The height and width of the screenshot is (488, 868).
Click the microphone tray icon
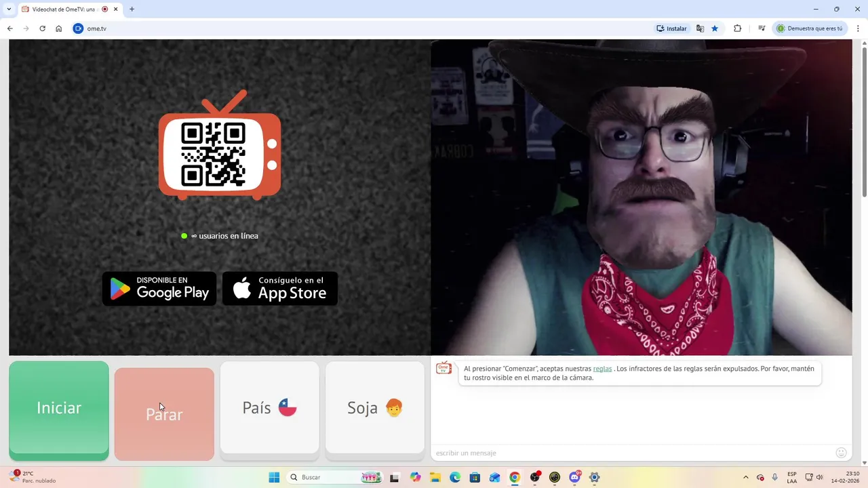pyautogui.click(x=774, y=477)
